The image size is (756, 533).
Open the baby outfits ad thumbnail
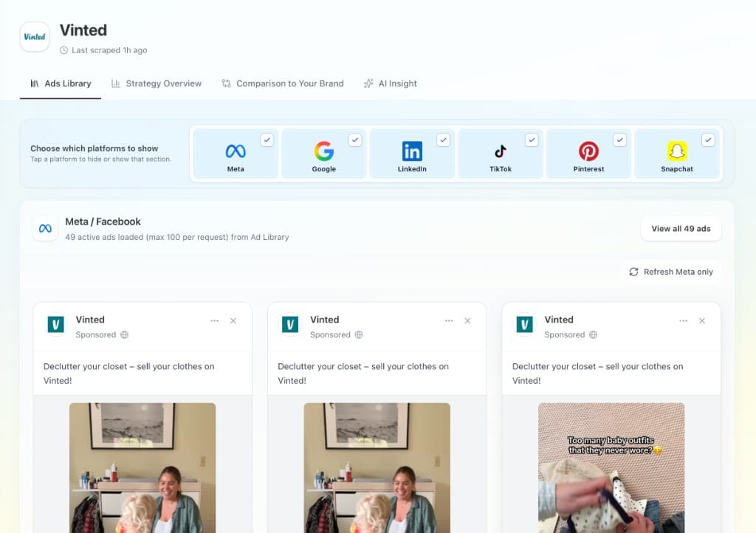tap(611, 468)
